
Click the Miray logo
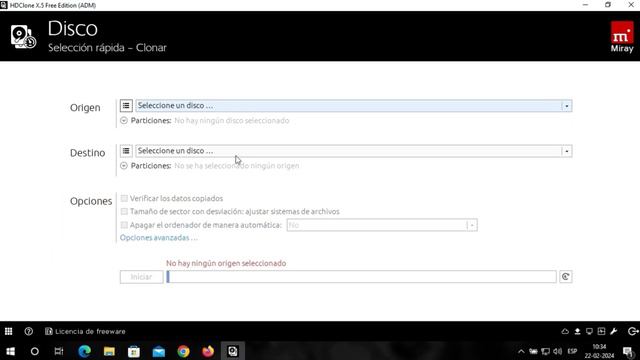coord(622,37)
